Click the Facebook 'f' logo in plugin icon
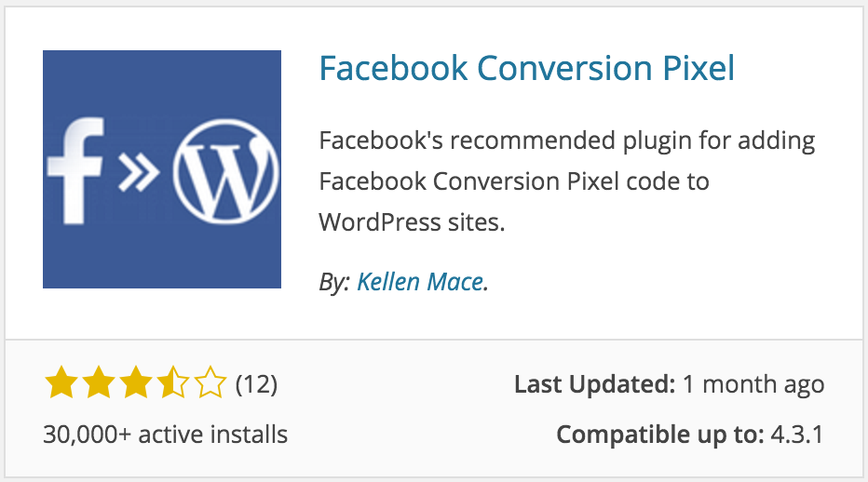The height and width of the screenshot is (482, 868). click(x=75, y=170)
